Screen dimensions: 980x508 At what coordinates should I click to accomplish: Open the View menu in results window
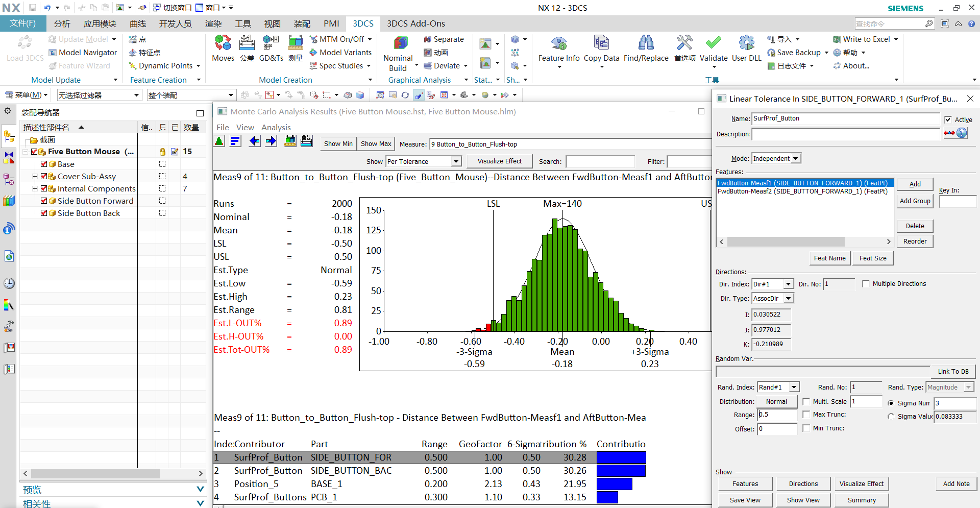[245, 127]
